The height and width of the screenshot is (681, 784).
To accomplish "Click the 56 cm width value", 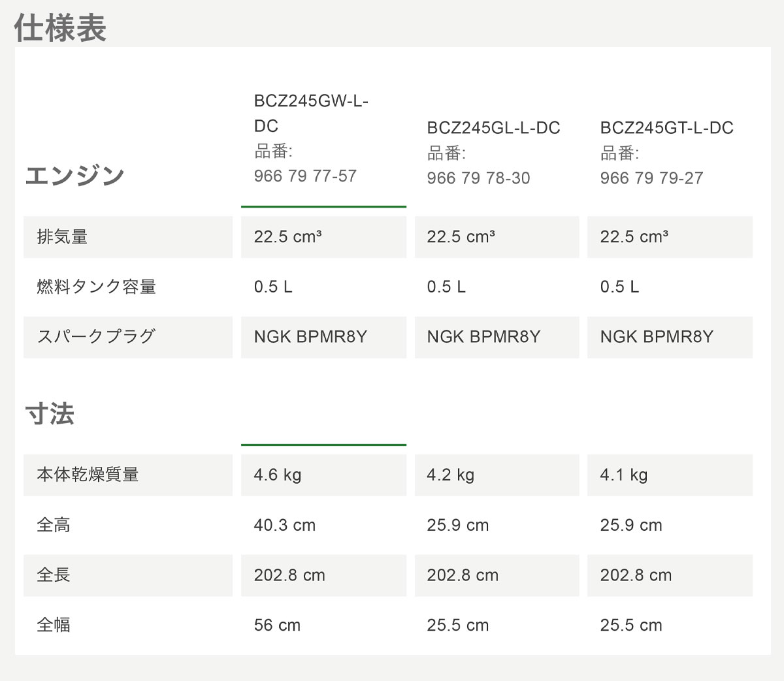I will (x=277, y=625).
